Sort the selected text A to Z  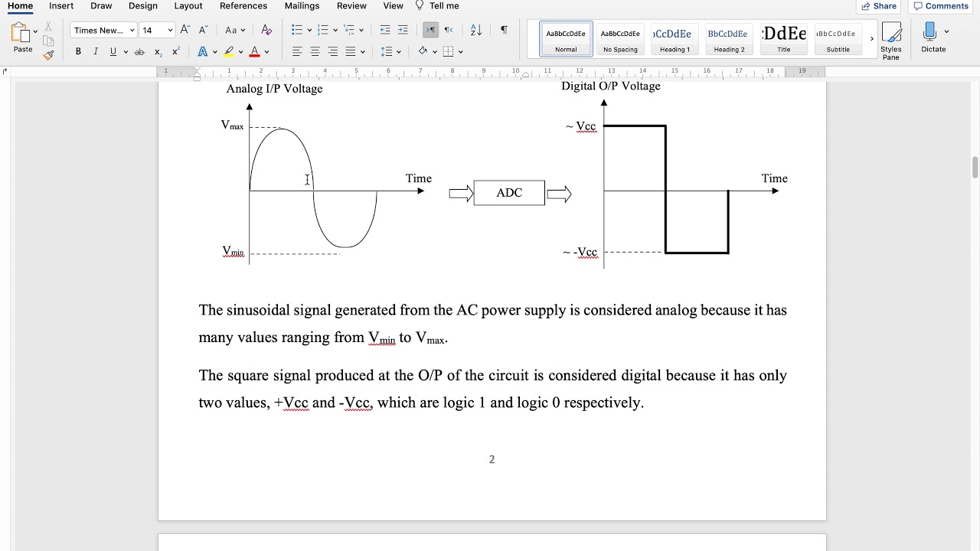coord(475,30)
